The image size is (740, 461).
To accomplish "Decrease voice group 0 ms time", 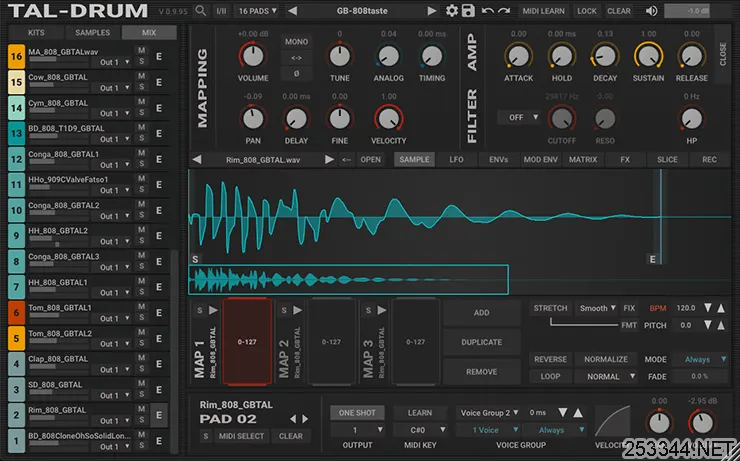I will pos(563,413).
